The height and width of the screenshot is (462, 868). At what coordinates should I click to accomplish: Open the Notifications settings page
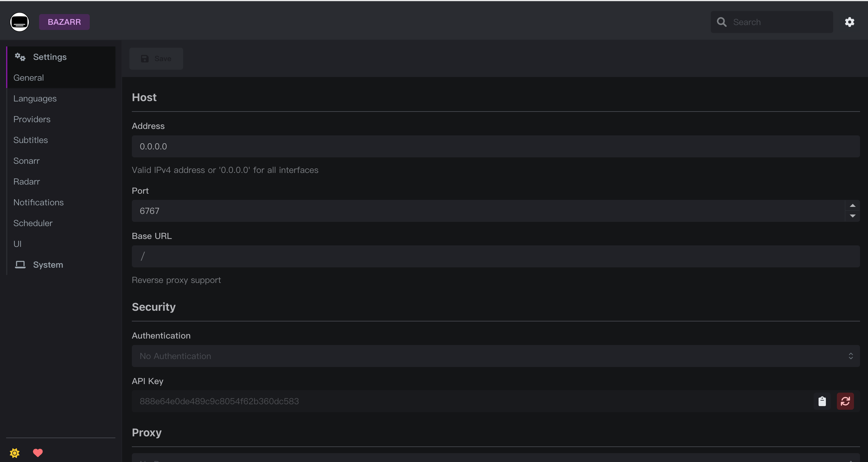38,202
